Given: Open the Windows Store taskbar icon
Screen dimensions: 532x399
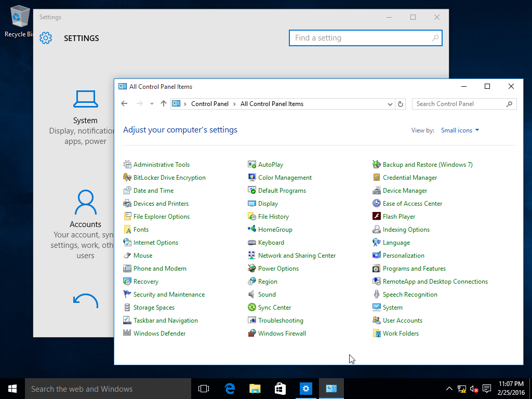Looking at the screenshot, I should 280,389.
